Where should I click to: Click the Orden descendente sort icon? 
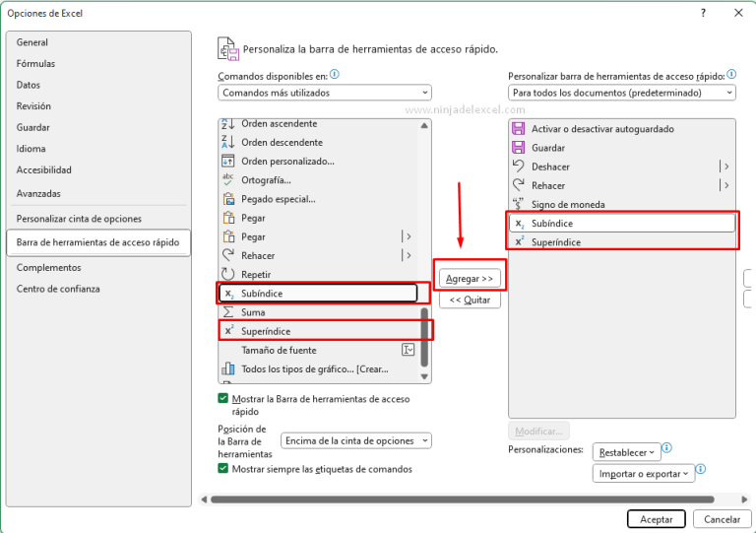tap(228, 142)
